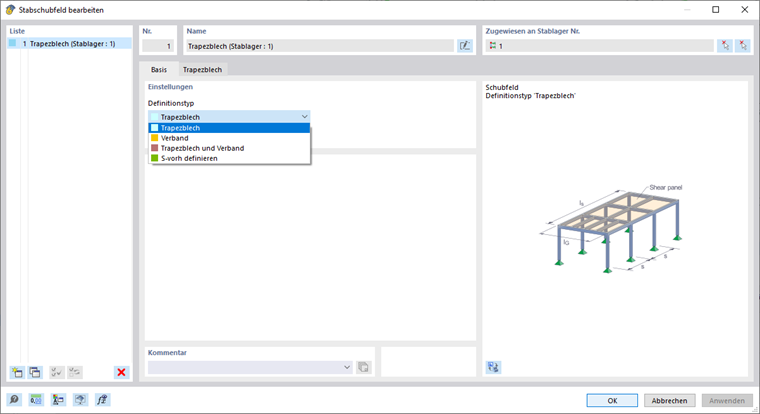This screenshot has height=414, width=760.
Task: Switch to the Trapezblech tab
Action: pyautogui.click(x=203, y=69)
